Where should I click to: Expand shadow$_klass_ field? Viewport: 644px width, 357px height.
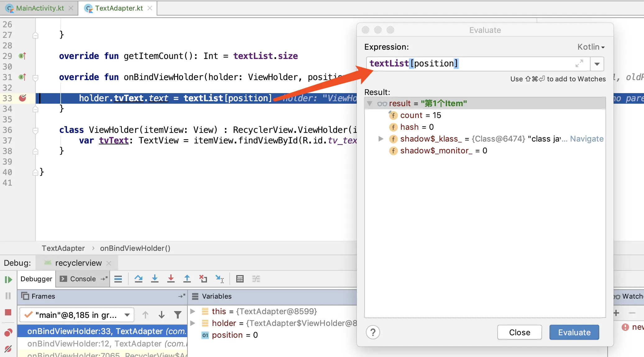coord(381,139)
